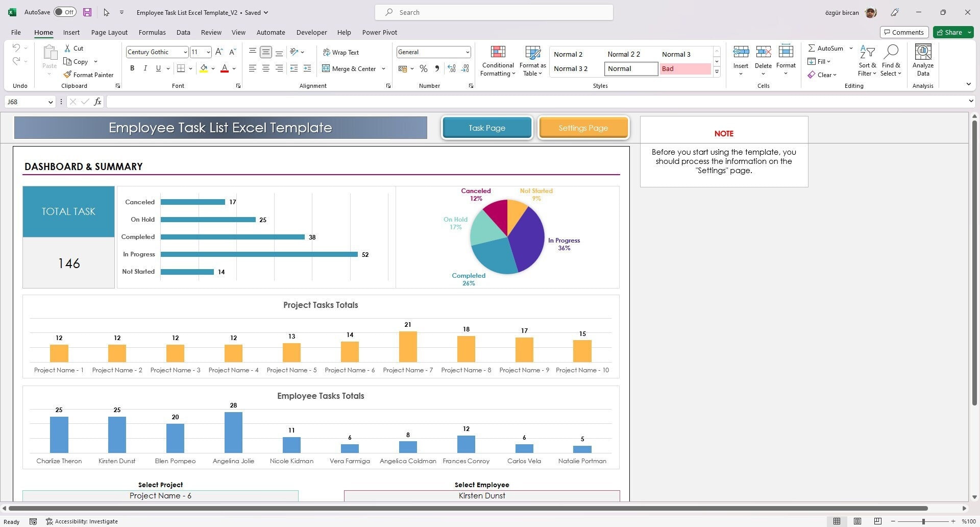Image resolution: width=980 pixels, height=527 pixels.
Task: Click the Name Box showing J68
Action: pyautogui.click(x=26, y=102)
